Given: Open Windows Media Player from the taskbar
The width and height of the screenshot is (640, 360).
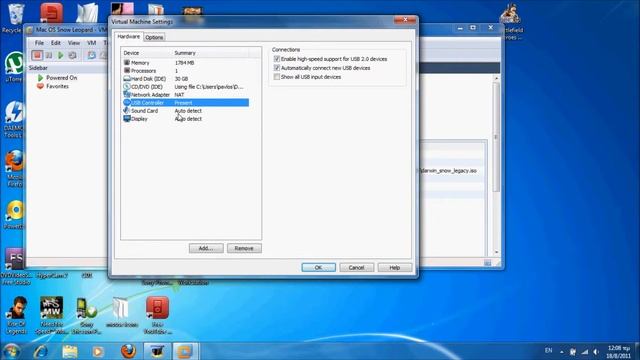Looking at the screenshot, I should click(98, 351).
